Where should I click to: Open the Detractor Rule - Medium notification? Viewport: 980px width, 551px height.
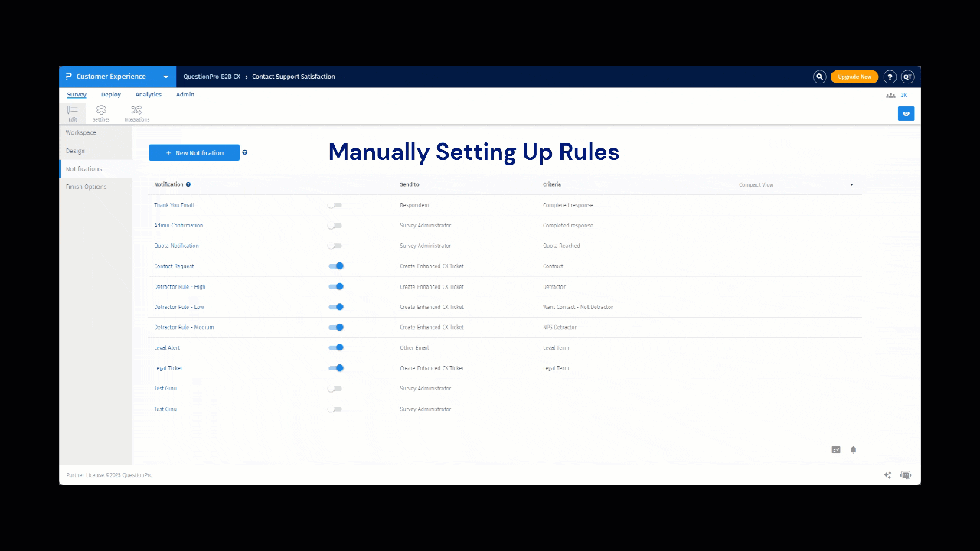tap(184, 328)
